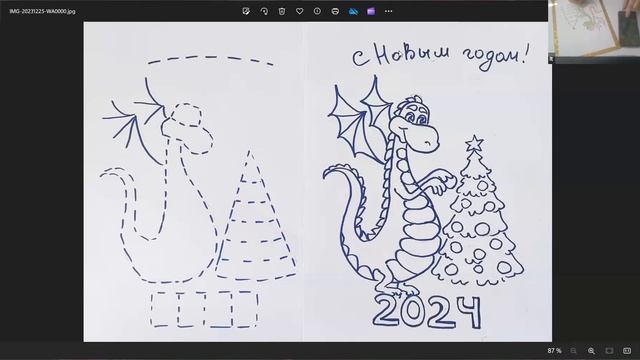The image size is (640, 360).
Task: Open the file info panel icon
Action: (x=317, y=11)
